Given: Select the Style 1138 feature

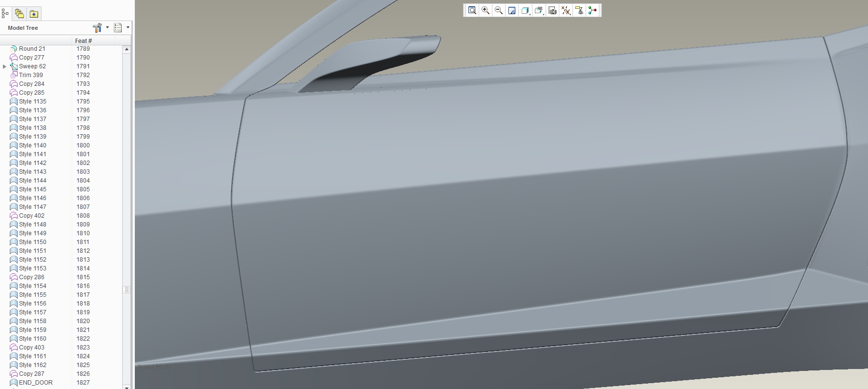Looking at the screenshot, I should coord(33,128).
